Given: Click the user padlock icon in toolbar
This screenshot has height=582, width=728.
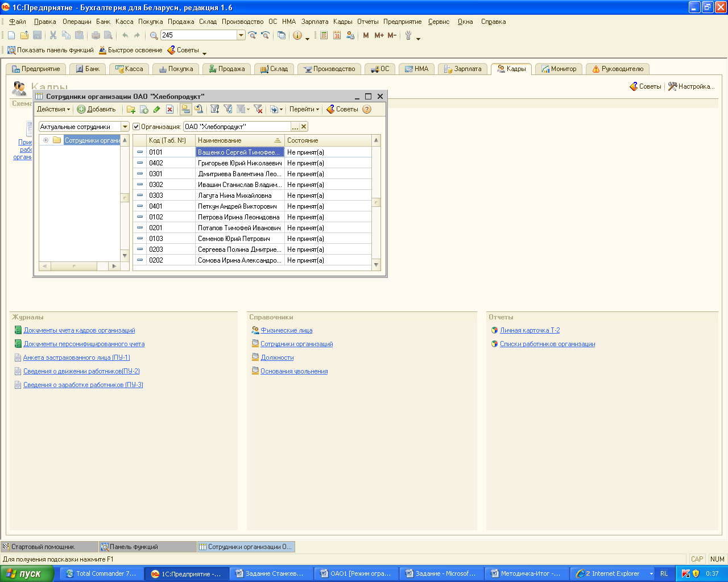Looking at the screenshot, I should pyautogui.click(x=350, y=35).
